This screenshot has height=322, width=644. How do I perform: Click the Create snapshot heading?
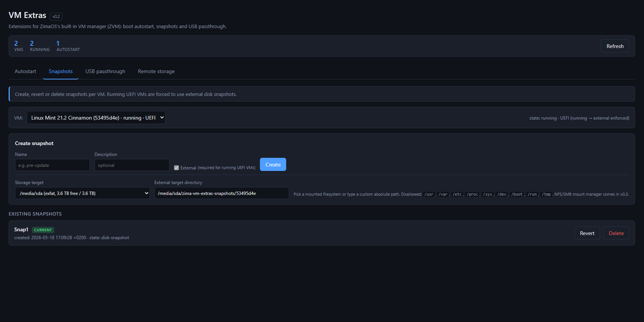tap(34, 143)
